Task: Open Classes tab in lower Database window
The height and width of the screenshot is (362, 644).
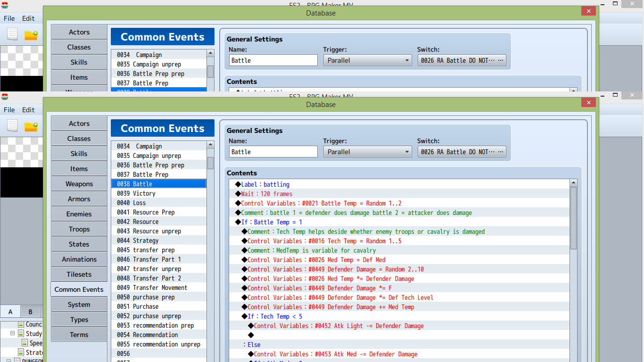Action: 79,139
